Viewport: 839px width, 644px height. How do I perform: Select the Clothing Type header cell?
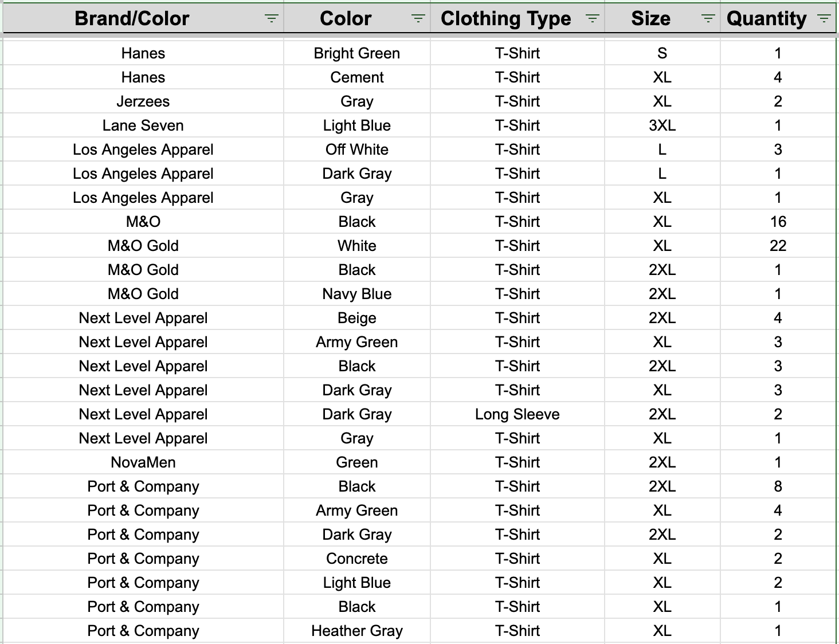517,18
